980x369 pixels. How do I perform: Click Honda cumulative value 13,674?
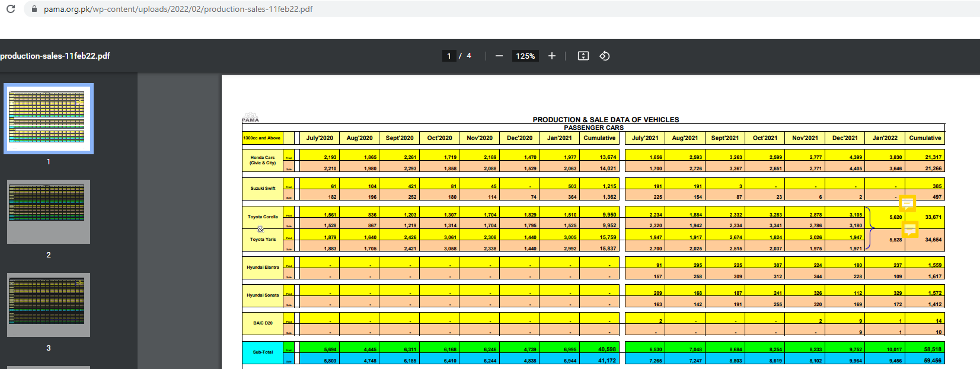click(x=608, y=157)
